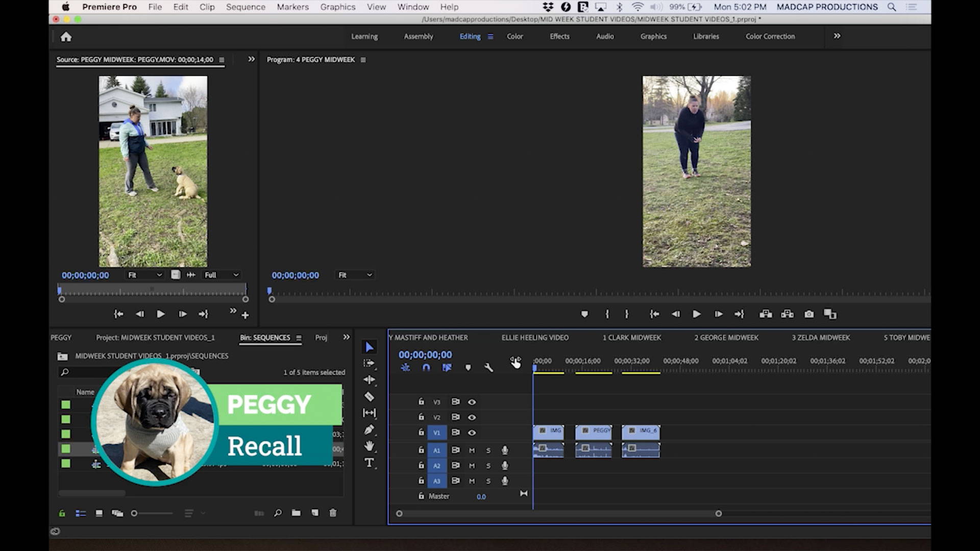Viewport: 980px width, 551px height.
Task: Open the Fit zoom dropdown in the Source monitor
Action: click(144, 275)
